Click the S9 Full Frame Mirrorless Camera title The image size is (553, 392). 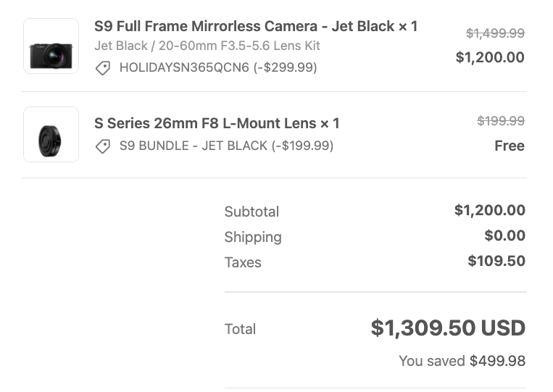pos(255,27)
